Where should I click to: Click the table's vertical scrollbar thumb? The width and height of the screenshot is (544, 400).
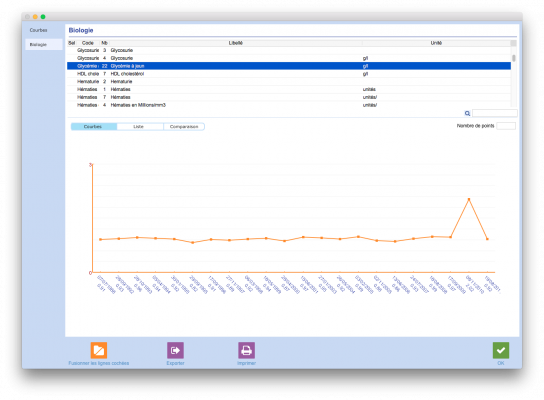pyautogui.click(x=514, y=58)
